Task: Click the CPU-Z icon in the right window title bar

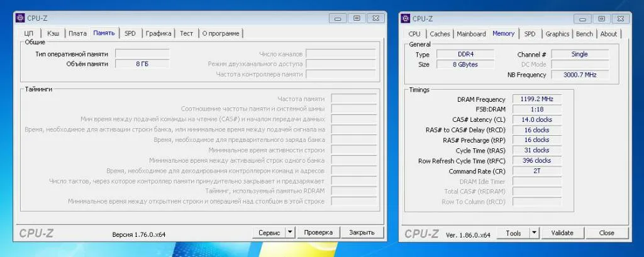Action: (x=406, y=18)
